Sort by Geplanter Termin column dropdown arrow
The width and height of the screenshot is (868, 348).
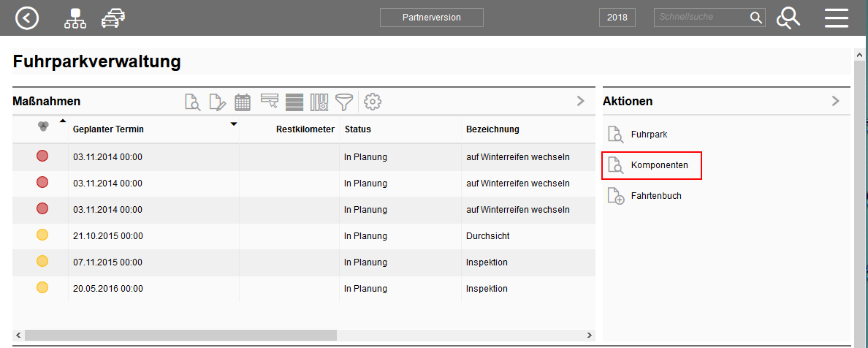[x=234, y=124]
